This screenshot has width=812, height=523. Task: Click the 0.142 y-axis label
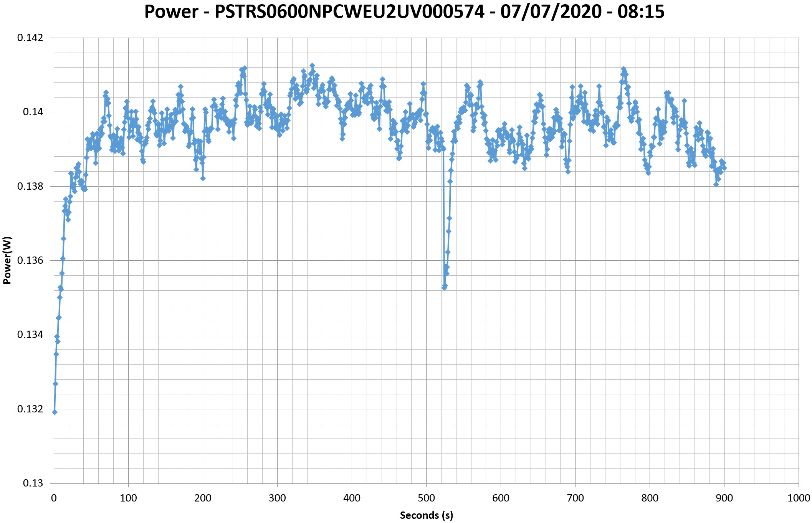click(30, 38)
